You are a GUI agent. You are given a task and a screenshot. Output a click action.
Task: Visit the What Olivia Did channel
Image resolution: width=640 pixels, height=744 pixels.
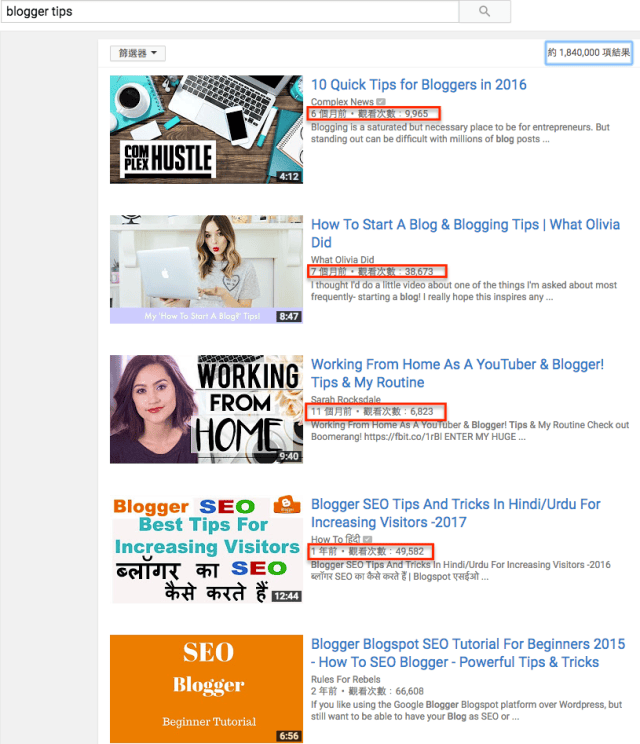point(343,260)
